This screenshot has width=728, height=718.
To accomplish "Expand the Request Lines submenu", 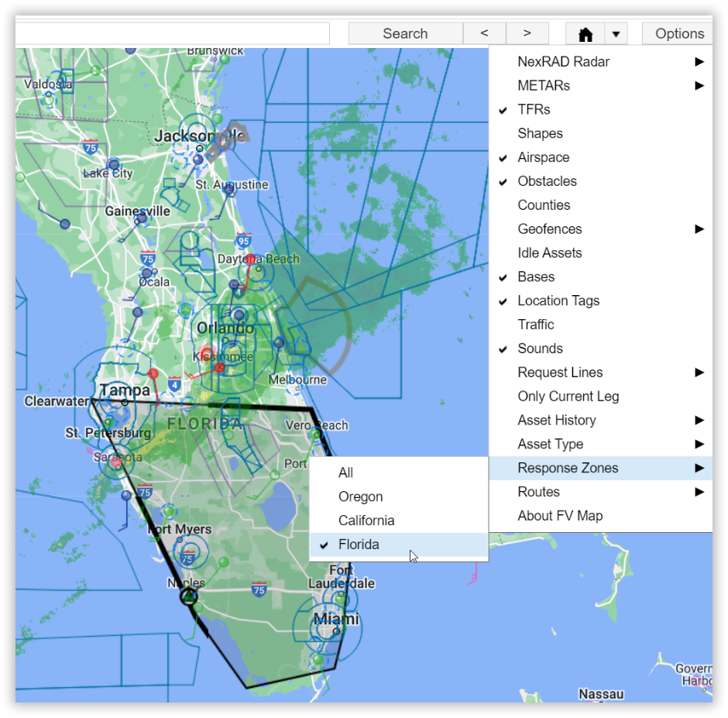I will tap(601, 373).
